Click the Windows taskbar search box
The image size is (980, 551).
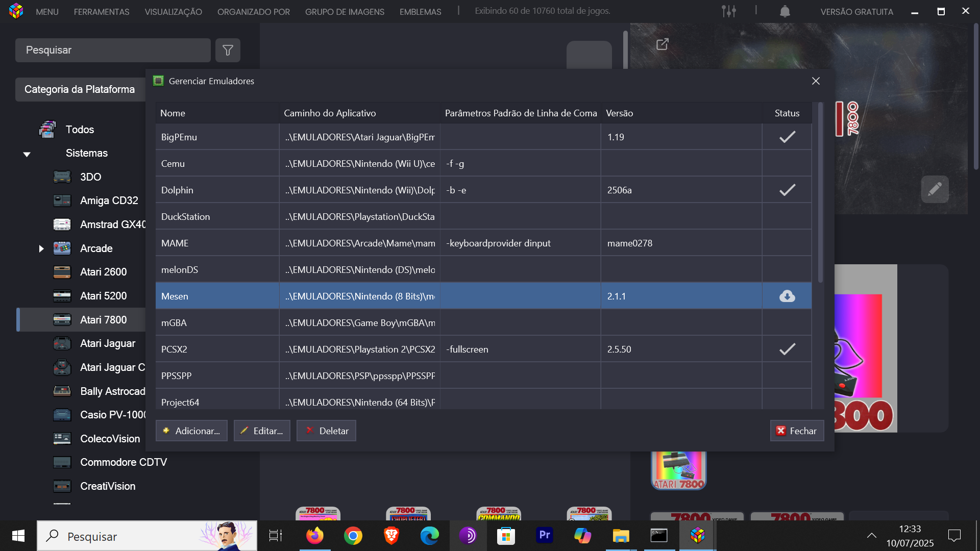[147, 536]
